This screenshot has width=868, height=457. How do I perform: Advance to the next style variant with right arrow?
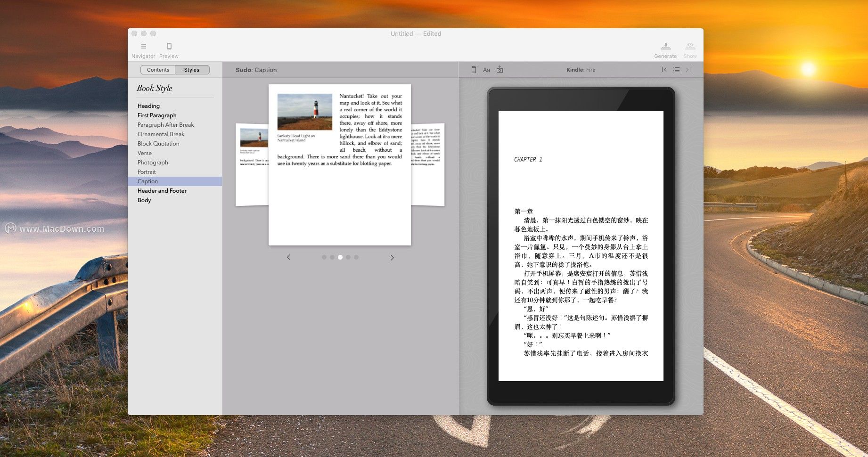click(x=392, y=257)
